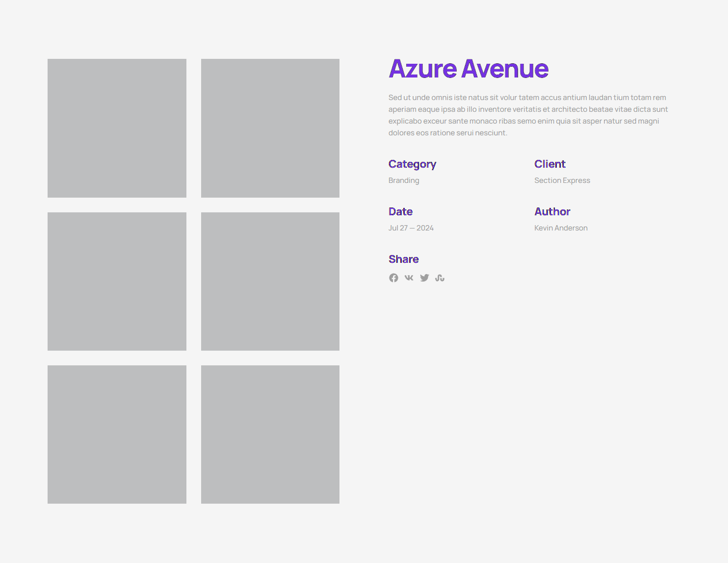Click the Jul 27 — 2024 date
The width and height of the screenshot is (728, 563).
coord(411,228)
